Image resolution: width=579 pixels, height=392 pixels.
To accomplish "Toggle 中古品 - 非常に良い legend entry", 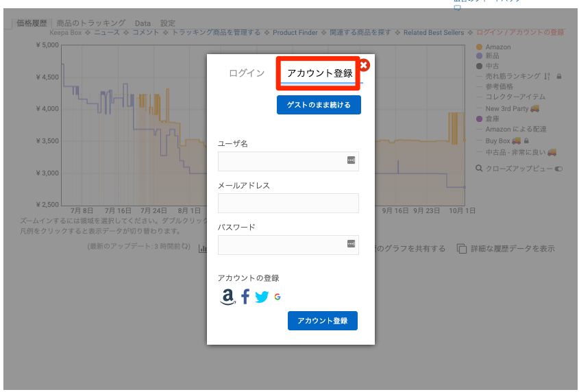I will coord(515,152).
